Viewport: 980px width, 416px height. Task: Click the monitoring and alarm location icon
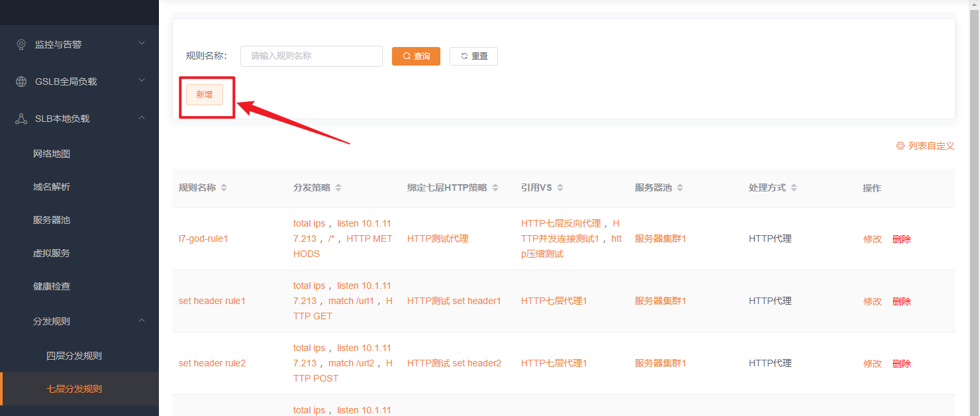click(21, 44)
